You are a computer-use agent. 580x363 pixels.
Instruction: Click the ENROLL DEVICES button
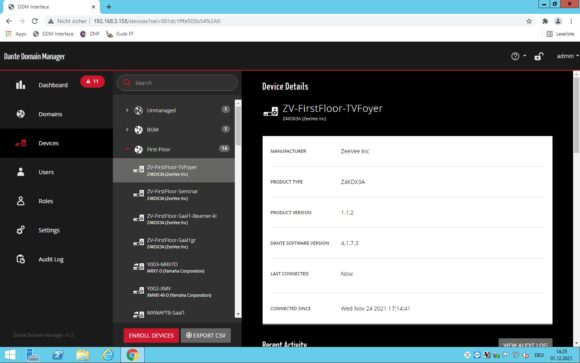click(151, 335)
